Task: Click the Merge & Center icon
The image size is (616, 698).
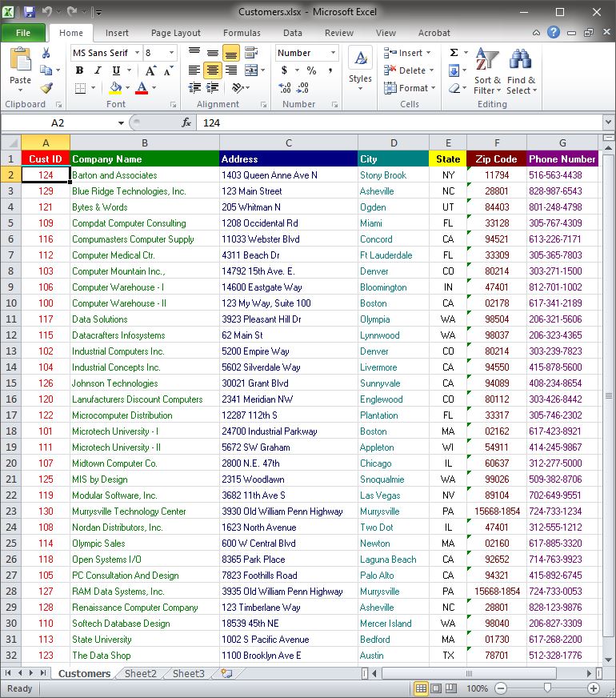Action: coord(251,70)
